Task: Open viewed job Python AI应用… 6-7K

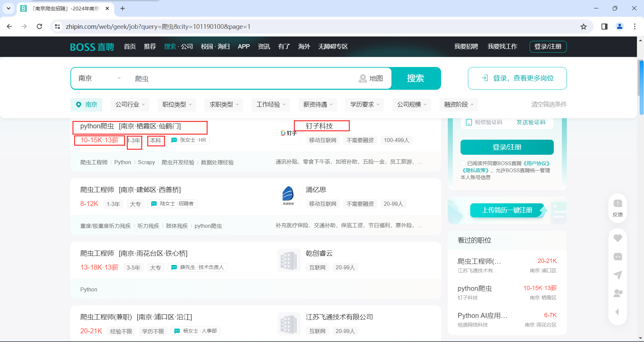Action: [507, 320]
